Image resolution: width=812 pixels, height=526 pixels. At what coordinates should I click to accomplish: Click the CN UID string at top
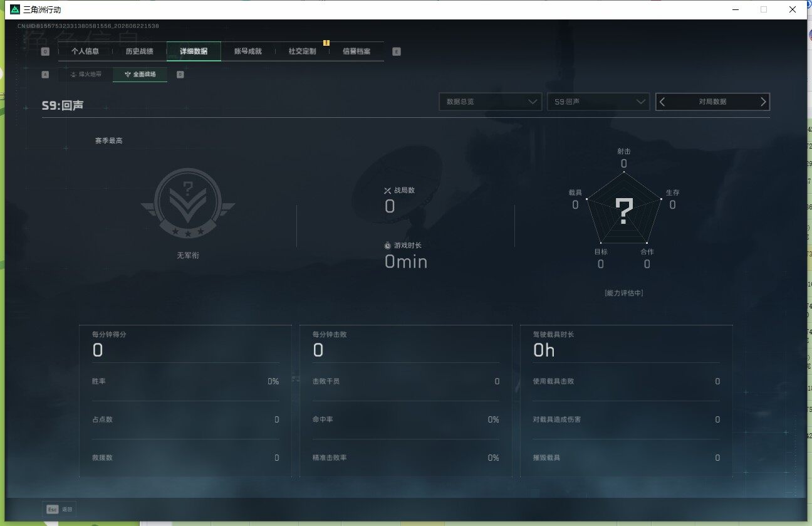click(88, 26)
